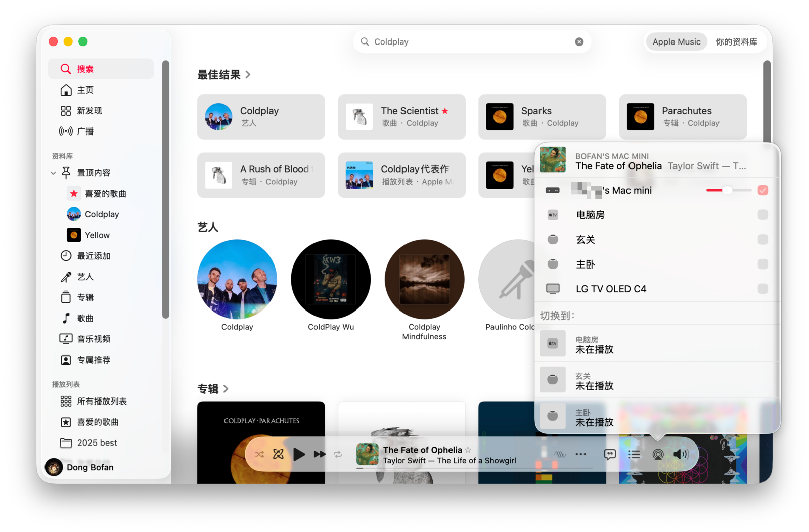The image size is (809, 532).
Task: Tick the LG TV OLED C4 checkbox
Action: point(763,289)
